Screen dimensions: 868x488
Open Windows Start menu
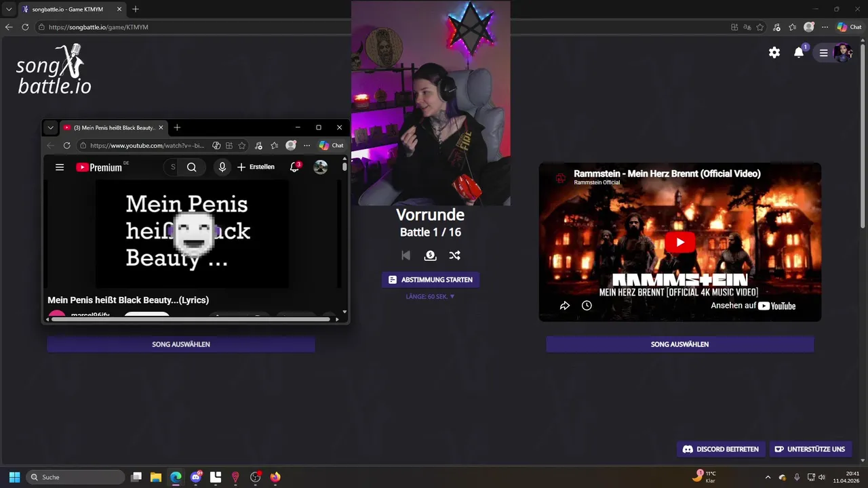[x=14, y=477]
